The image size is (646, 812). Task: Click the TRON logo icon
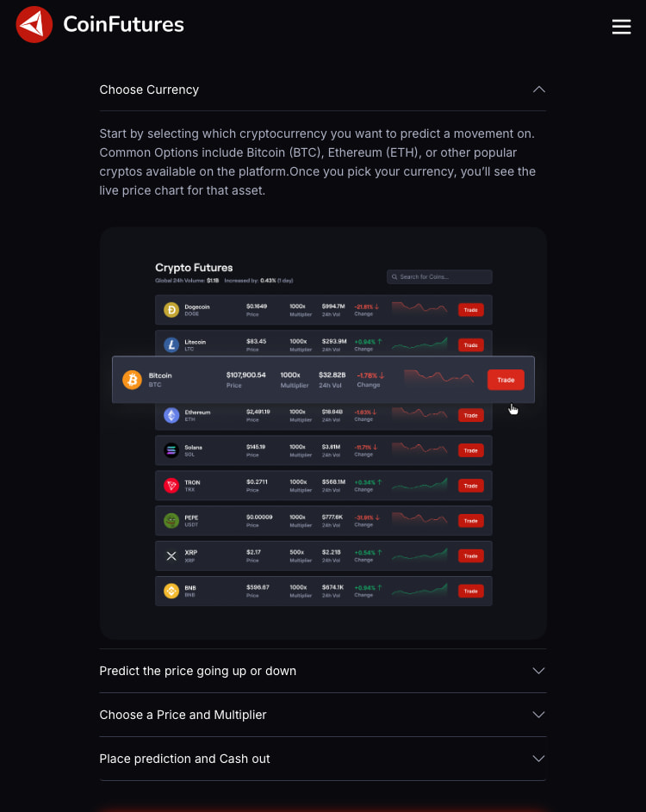pyautogui.click(x=170, y=485)
